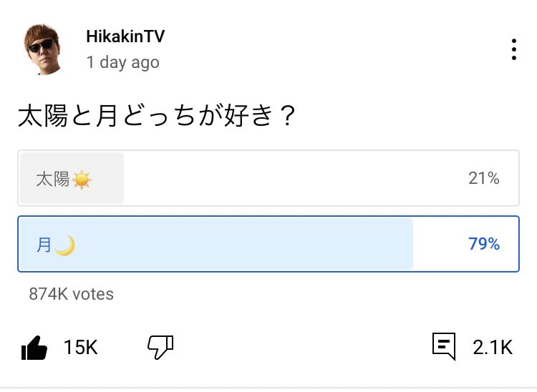537x392 pixels.
Task: Open the three-dot more options menu
Action: pos(513,49)
